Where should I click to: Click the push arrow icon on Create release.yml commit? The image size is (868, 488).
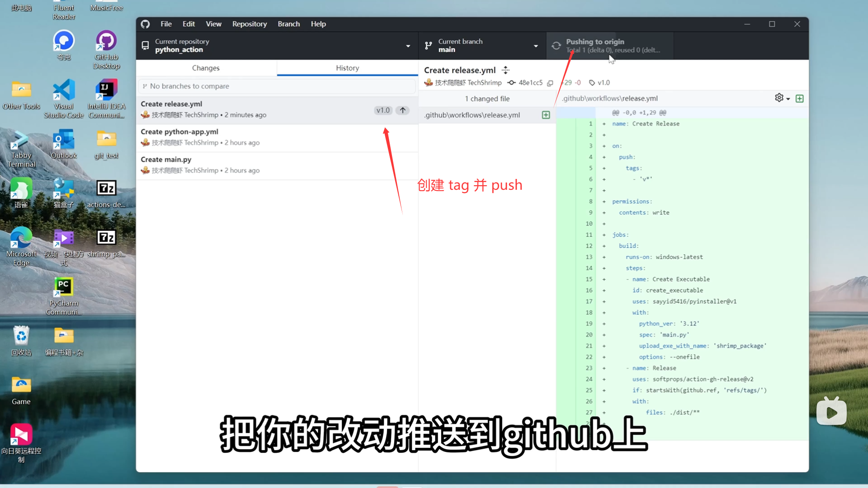402,110
